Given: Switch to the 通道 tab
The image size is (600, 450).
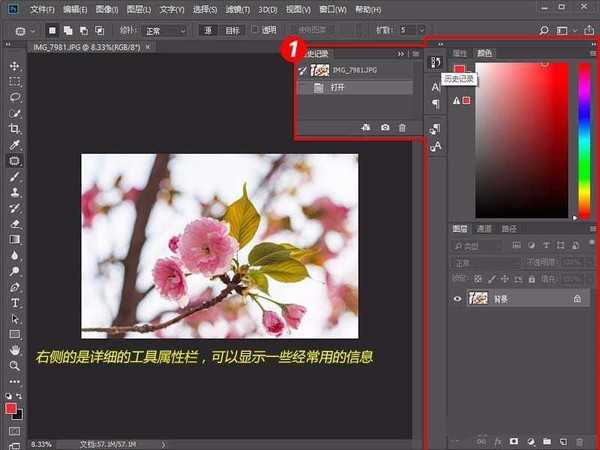Looking at the screenshot, I should point(484,229).
